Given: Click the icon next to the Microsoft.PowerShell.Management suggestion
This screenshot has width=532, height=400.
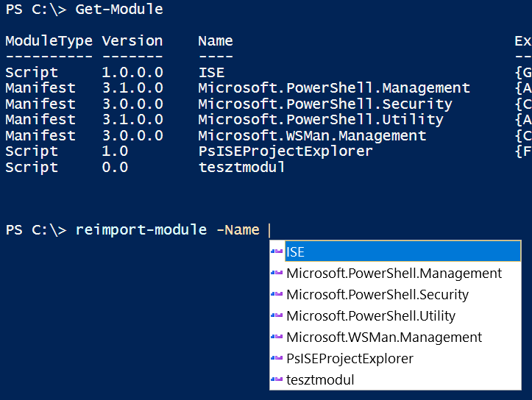Looking at the screenshot, I should [x=277, y=273].
